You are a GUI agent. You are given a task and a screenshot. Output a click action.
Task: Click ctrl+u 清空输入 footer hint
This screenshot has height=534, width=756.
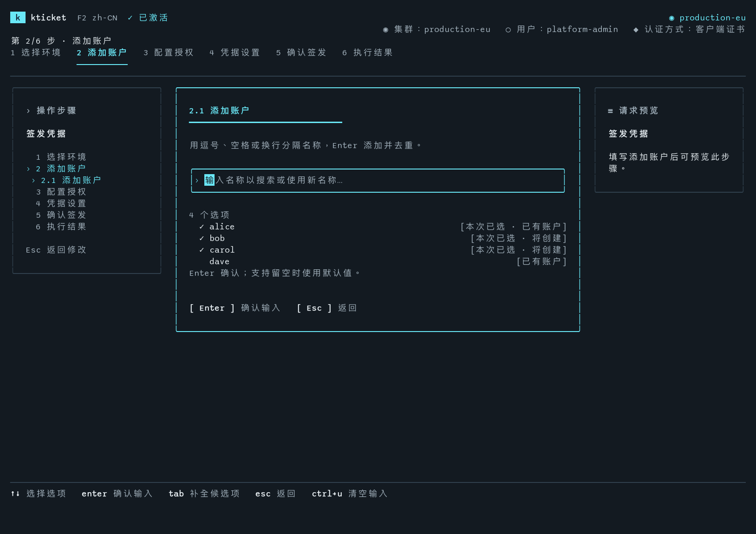tap(350, 494)
